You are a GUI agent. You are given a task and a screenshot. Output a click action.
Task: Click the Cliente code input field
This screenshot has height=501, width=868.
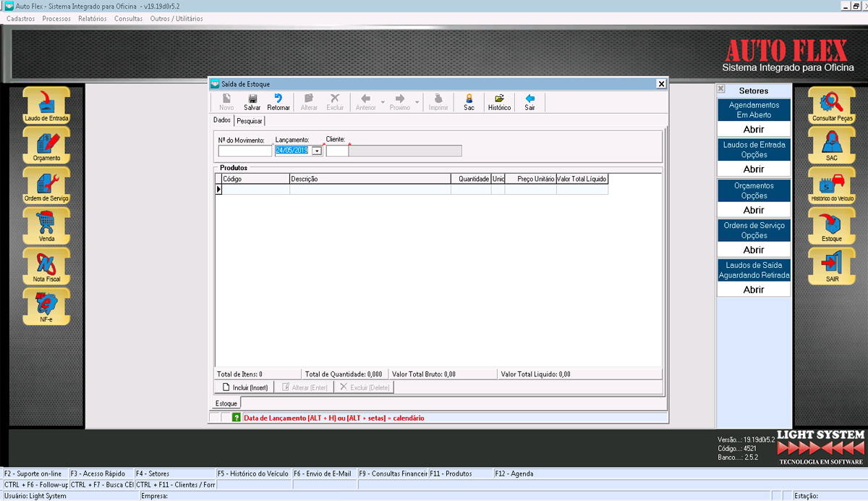pyautogui.click(x=338, y=151)
